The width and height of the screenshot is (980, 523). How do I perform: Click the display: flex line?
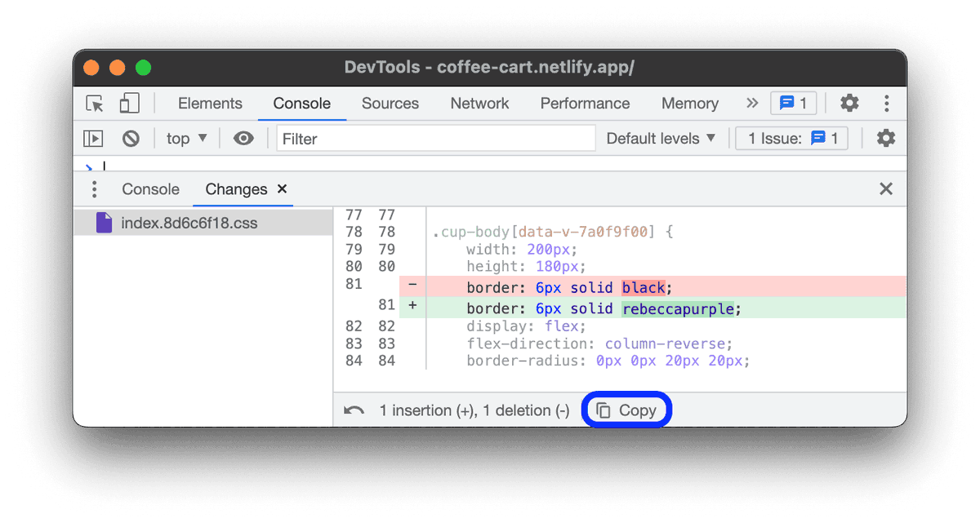pos(526,326)
